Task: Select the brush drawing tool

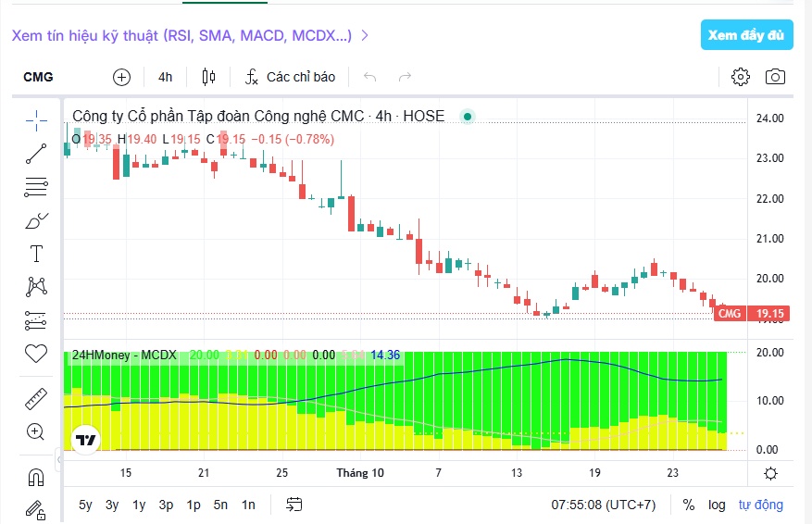Action: tap(36, 220)
